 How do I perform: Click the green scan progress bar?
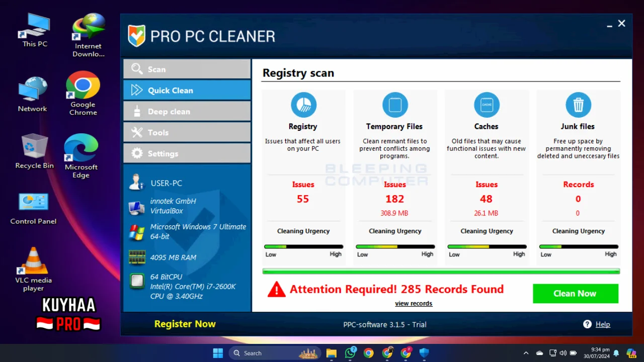pos(441,271)
